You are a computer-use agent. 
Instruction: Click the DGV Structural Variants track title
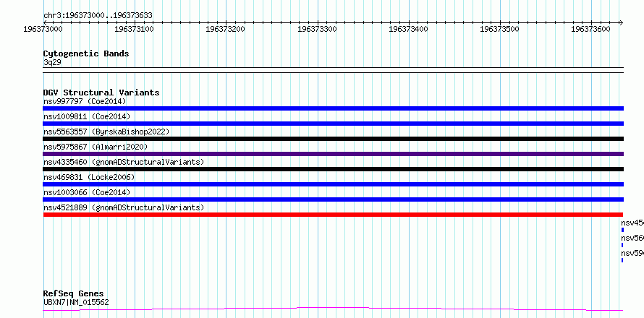[101, 93]
